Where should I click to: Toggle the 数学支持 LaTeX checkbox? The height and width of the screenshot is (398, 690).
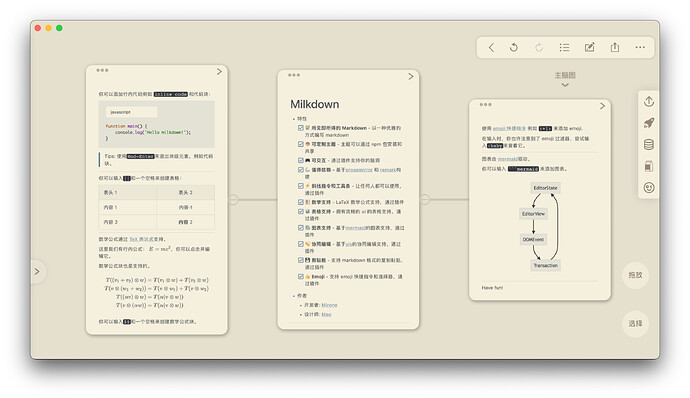click(x=301, y=202)
